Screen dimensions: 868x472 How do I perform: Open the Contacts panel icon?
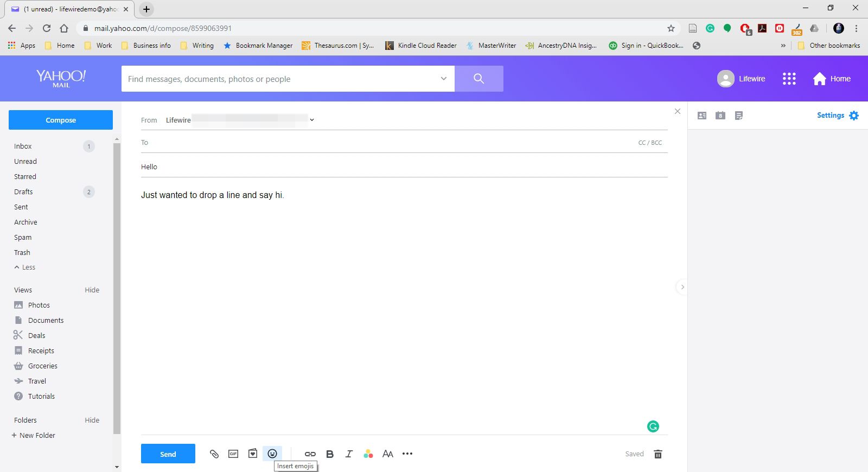click(x=702, y=116)
